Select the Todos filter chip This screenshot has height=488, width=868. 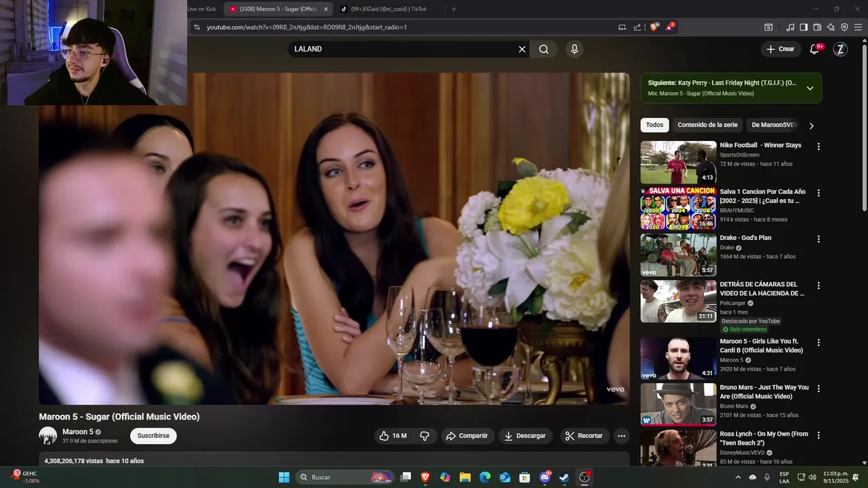pos(654,125)
